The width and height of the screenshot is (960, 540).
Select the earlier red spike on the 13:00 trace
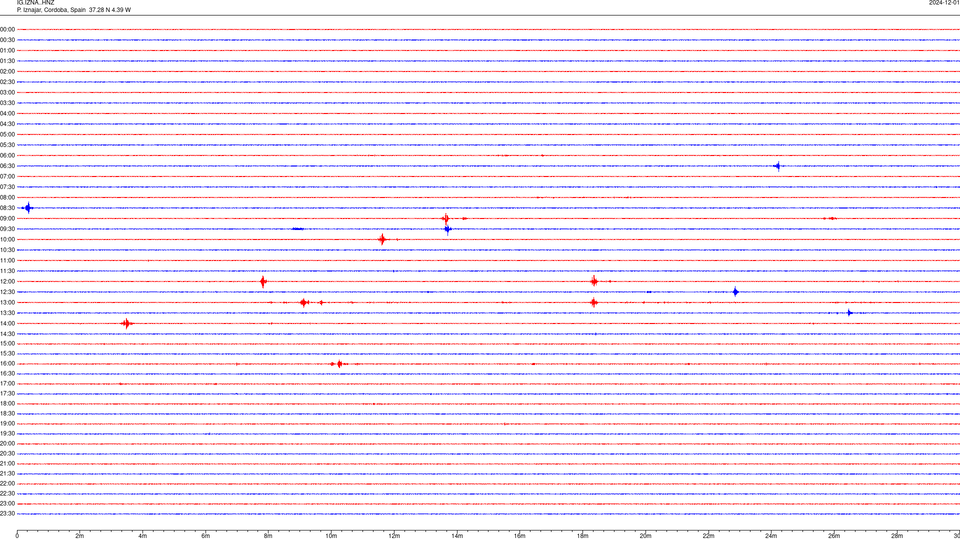pos(304,302)
